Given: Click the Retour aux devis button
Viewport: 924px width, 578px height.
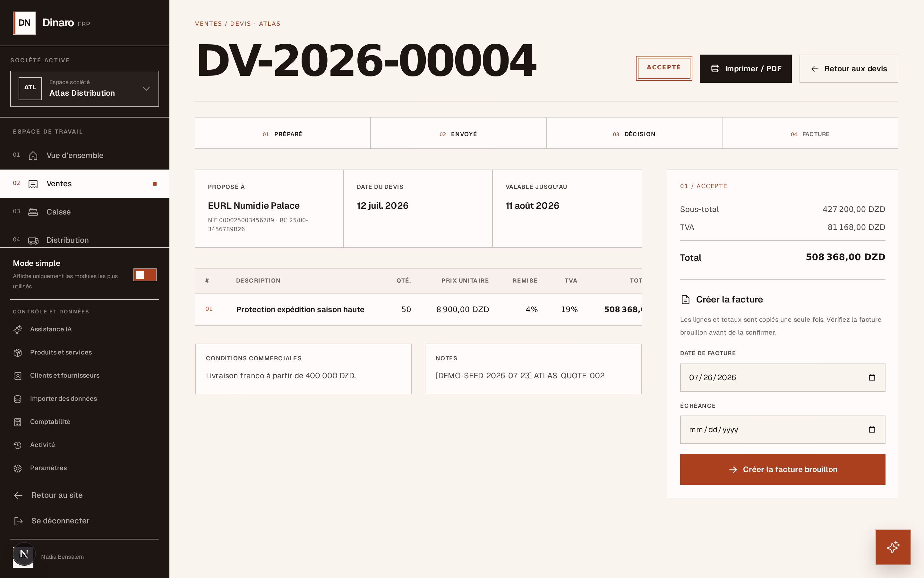Looking at the screenshot, I should (x=849, y=69).
